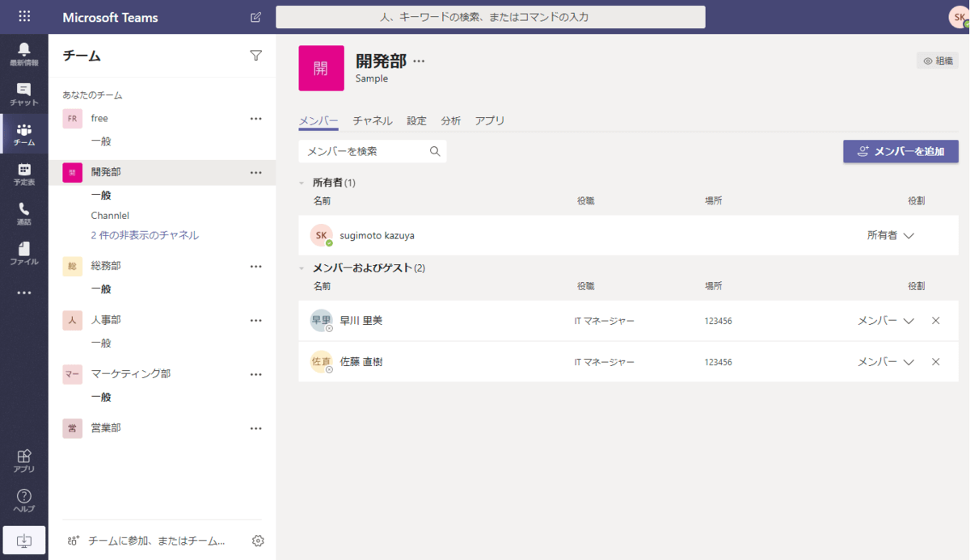Open more options for マーケティング部 team
Screen dimensions: 970x560
(256, 375)
